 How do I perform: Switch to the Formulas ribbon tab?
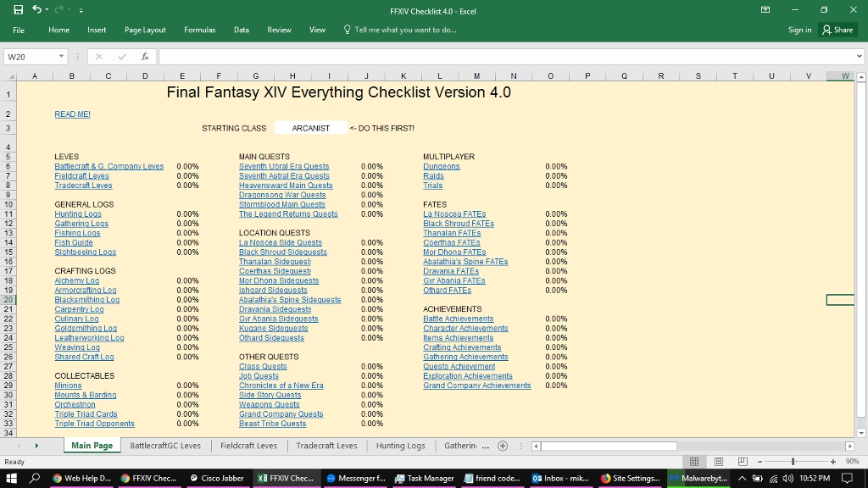tap(199, 29)
